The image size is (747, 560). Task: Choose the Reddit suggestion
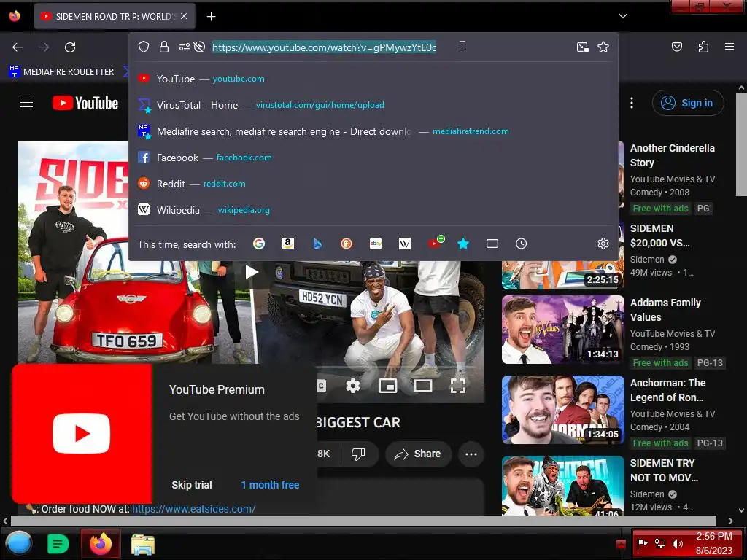(x=373, y=183)
